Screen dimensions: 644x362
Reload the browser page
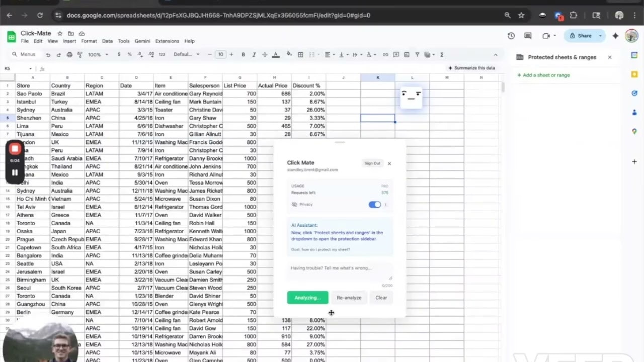(40, 15)
